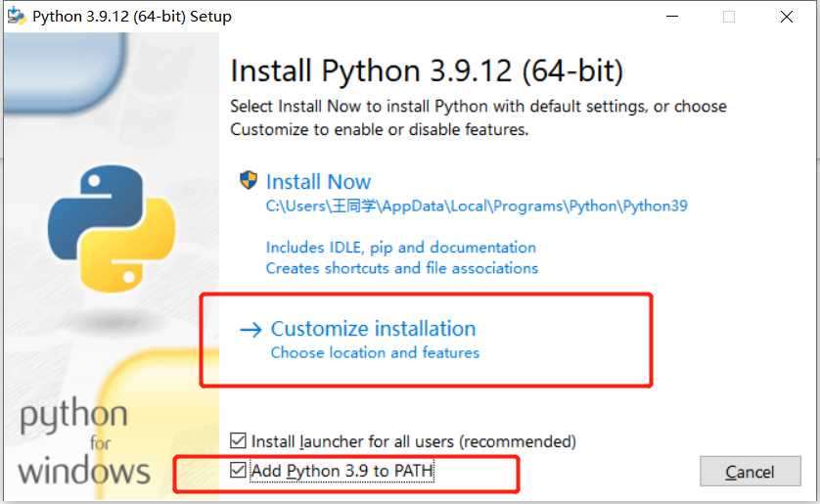Click the install path text under Install Now
The image size is (820, 504).
point(477,206)
